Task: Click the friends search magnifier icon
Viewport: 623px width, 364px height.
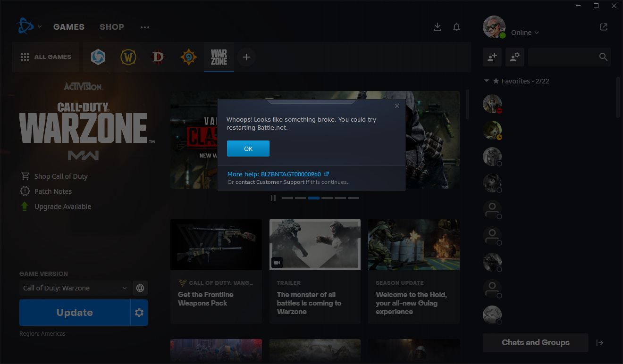Action: pos(603,57)
